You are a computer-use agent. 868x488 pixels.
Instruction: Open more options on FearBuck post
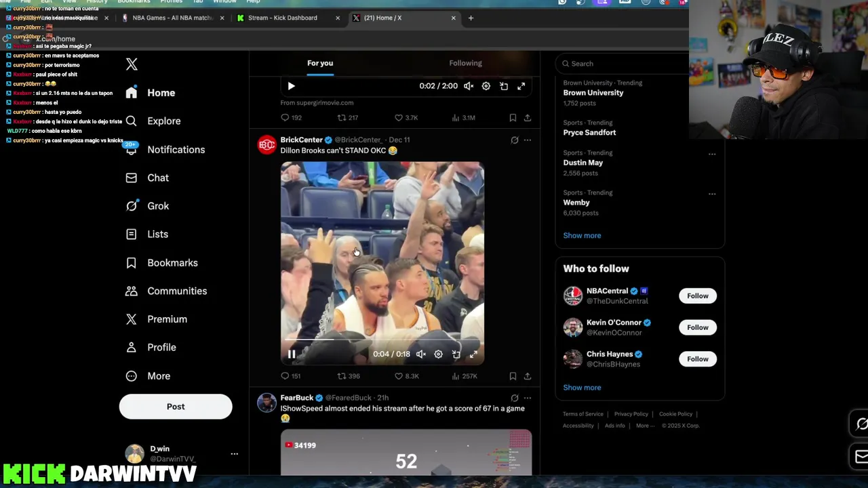point(528,399)
